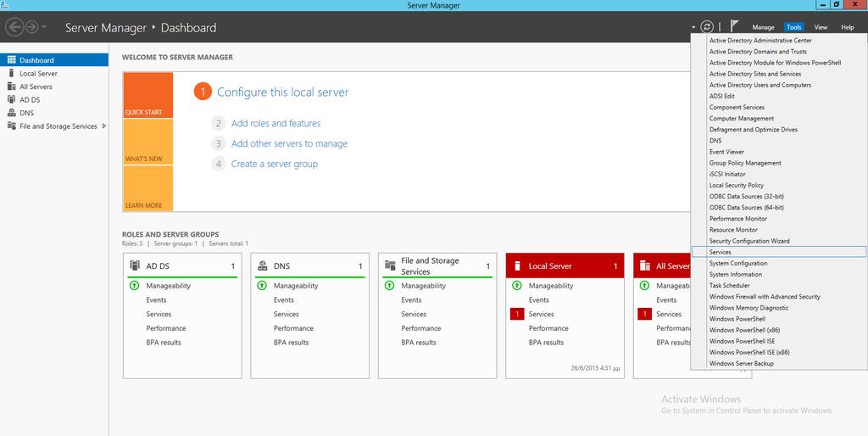Select Dashboard in the left pane
868x436 pixels.
tap(54, 60)
